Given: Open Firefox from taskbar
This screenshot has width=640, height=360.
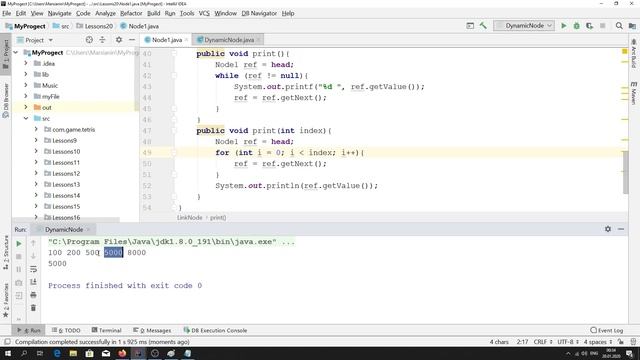Looking at the screenshot, I should pyautogui.click(x=122, y=353).
